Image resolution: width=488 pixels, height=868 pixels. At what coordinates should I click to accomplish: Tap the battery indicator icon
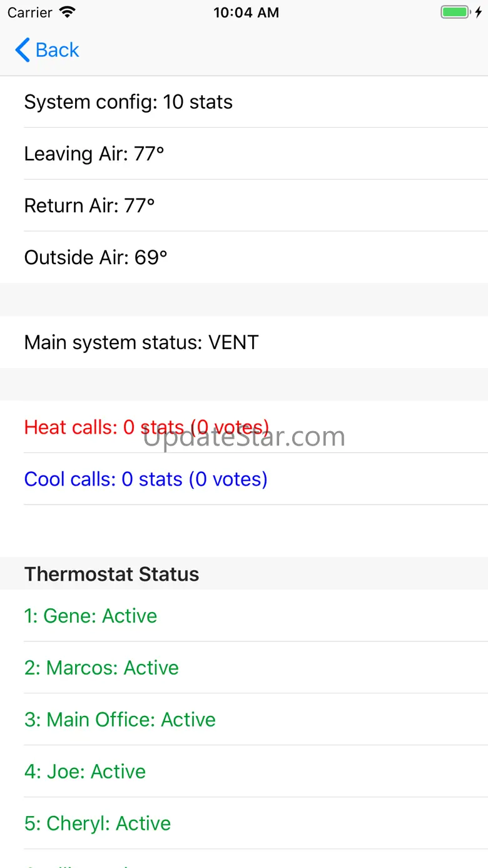click(455, 13)
